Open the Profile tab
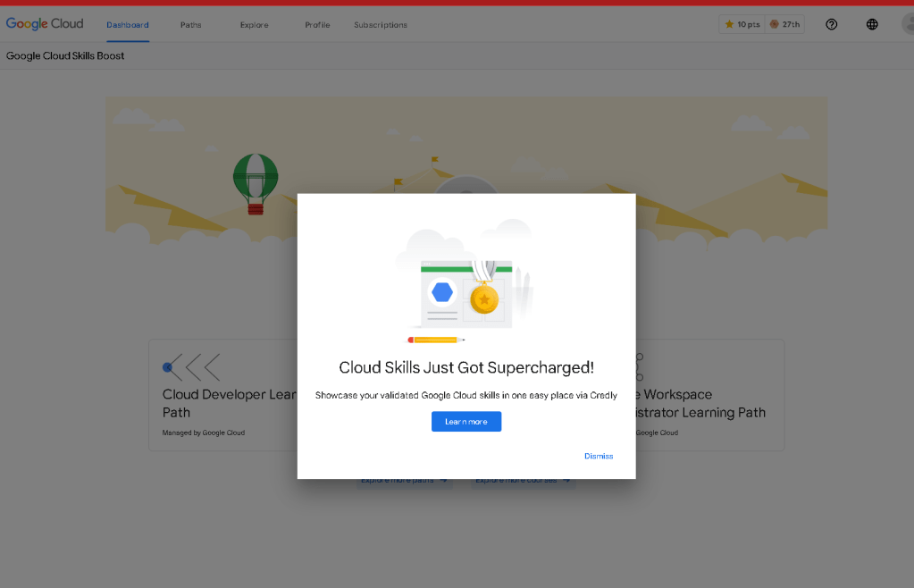Screen dimensions: 914x588 point(317,25)
